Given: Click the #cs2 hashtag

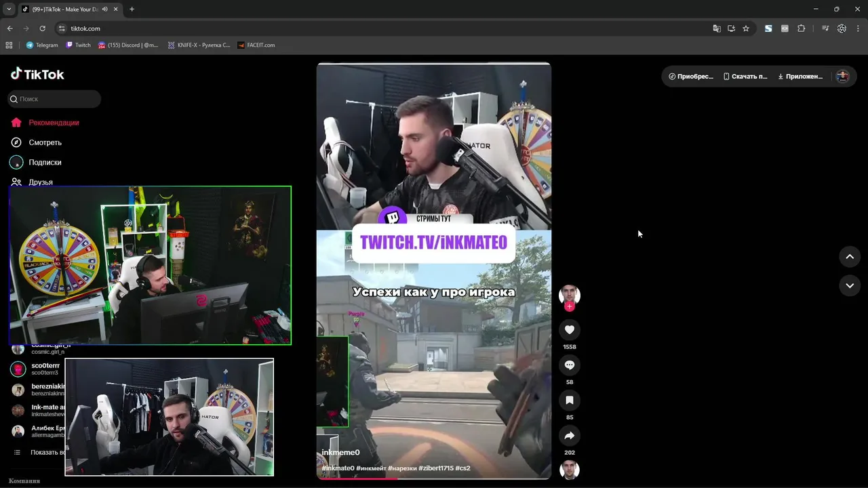Looking at the screenshot, I should pos(462,468).
